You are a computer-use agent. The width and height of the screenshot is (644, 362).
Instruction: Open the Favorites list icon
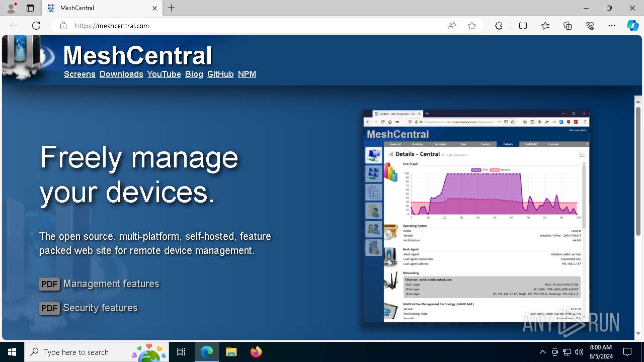point(545,26)
